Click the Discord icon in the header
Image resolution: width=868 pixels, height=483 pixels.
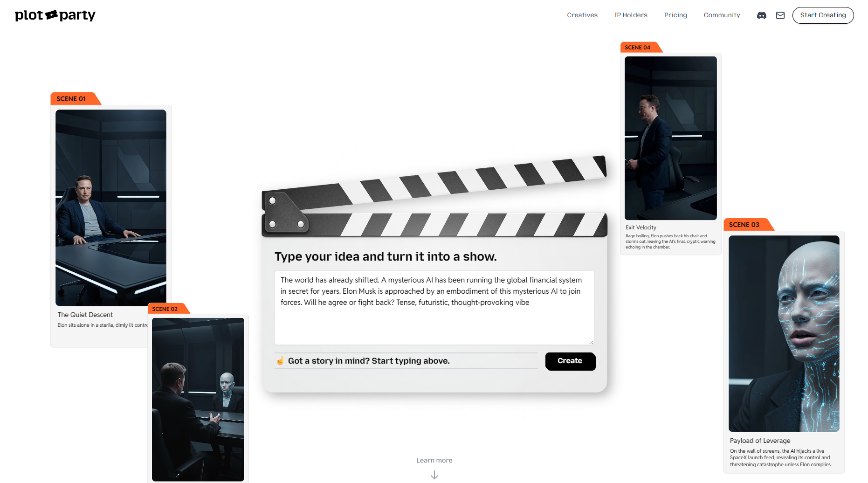pos(761,15)
